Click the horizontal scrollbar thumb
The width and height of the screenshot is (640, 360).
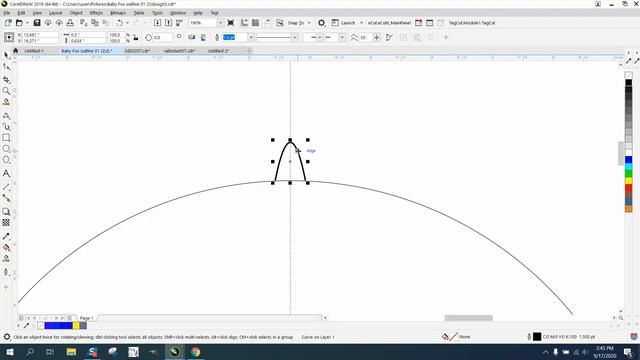pyautogui.click(x=469, y=318)
